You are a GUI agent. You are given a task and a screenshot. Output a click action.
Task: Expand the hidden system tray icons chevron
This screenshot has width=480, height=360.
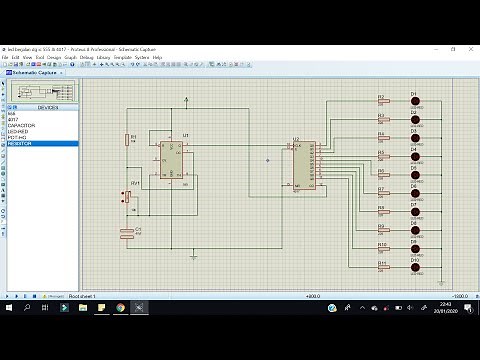(x=362, y=308)
